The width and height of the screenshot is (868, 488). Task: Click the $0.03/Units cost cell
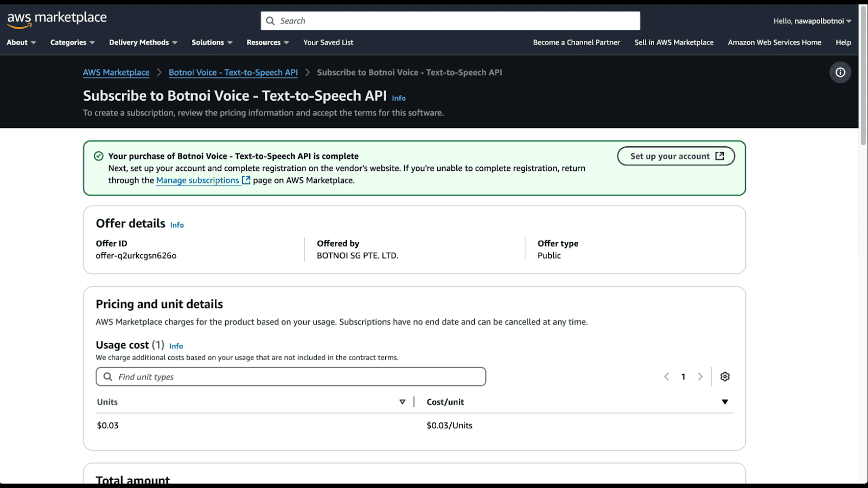pos(449,425)
